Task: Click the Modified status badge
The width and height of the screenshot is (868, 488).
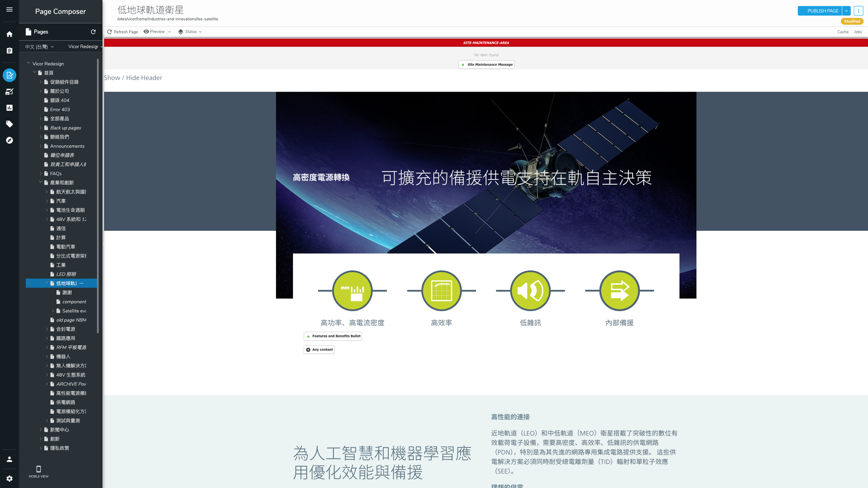Action: [x=852, y=22]
